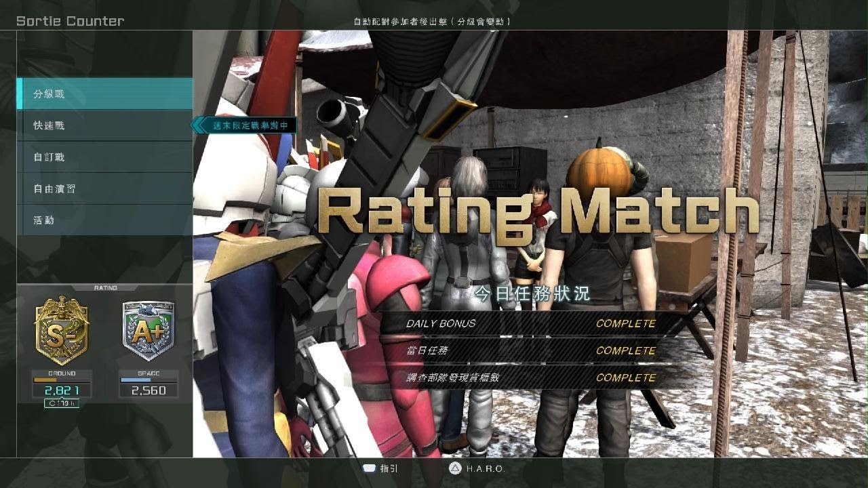Select the 活動 menu entry
The image size is (868, 488).
tap(104, 220)
